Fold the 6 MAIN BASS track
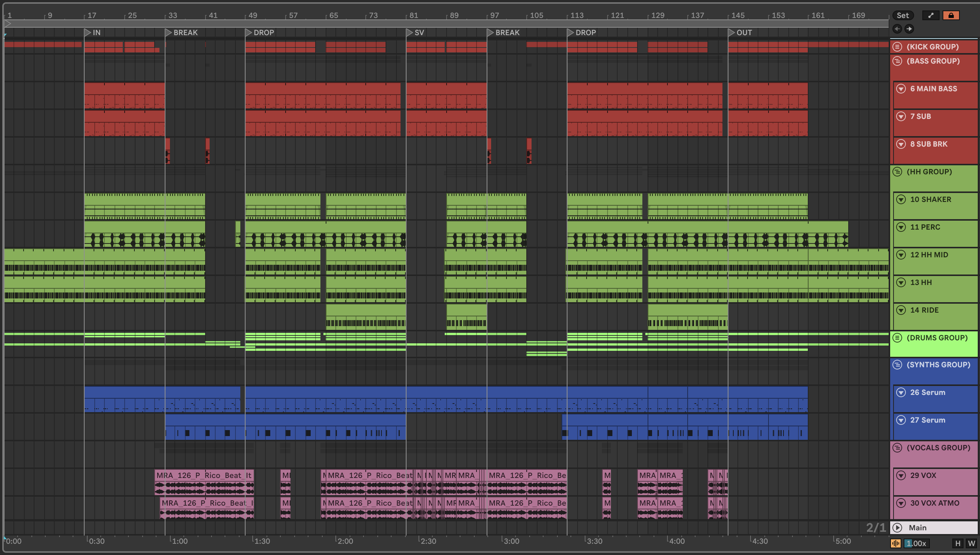The width and height of the screenshot is (980, 555). point(901,89)
